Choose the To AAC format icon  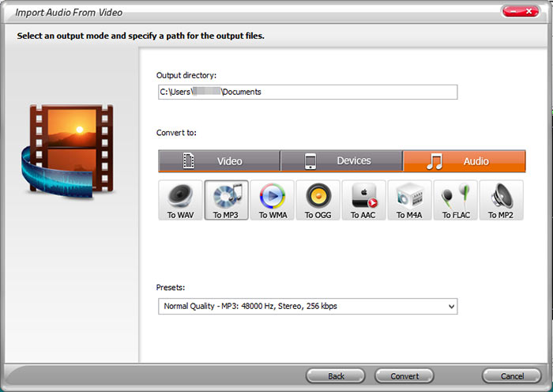(364, 200)
